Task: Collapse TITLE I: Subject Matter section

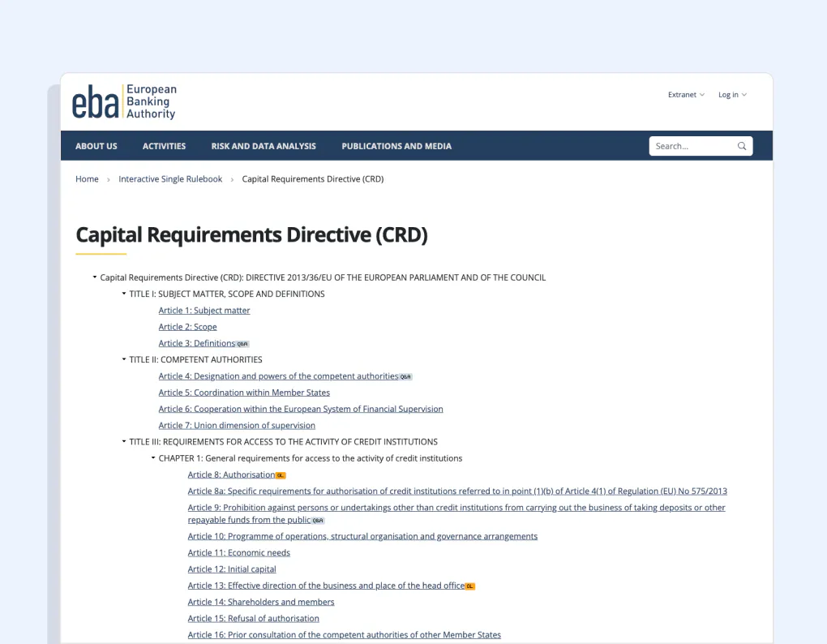Action: click(x=124, y=294)
